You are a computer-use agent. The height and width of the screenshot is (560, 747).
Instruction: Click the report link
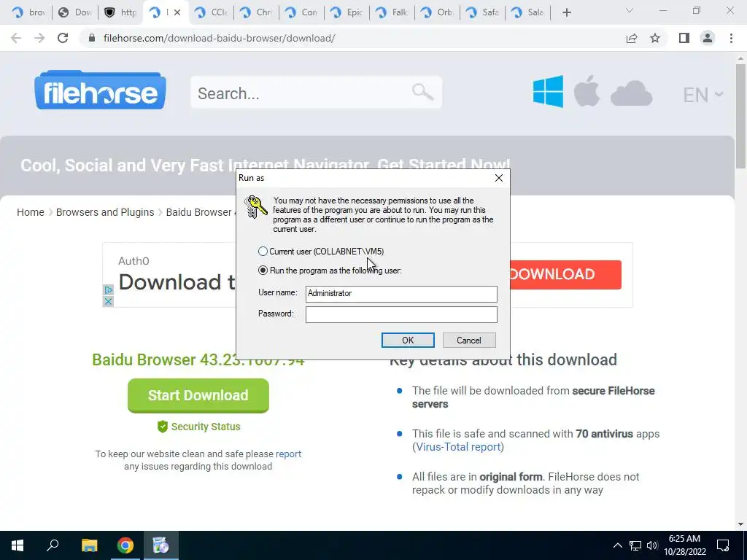click(x=288, y=454)
